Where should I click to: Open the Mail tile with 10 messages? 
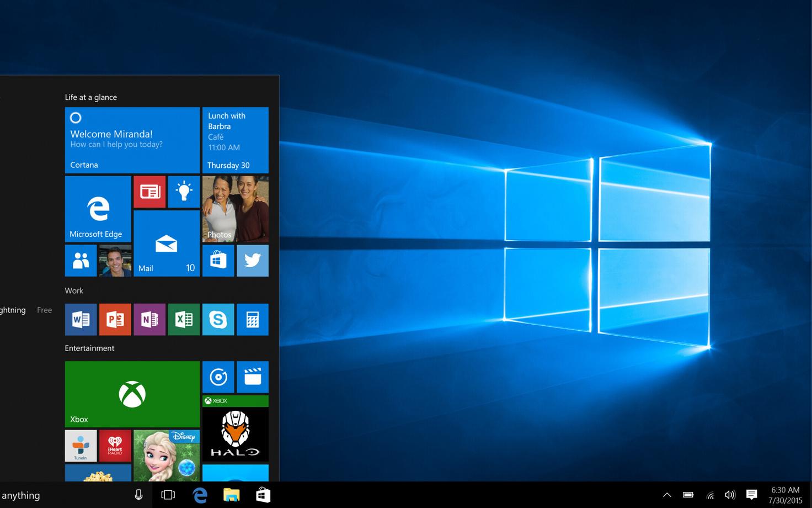tap(167, 244)
